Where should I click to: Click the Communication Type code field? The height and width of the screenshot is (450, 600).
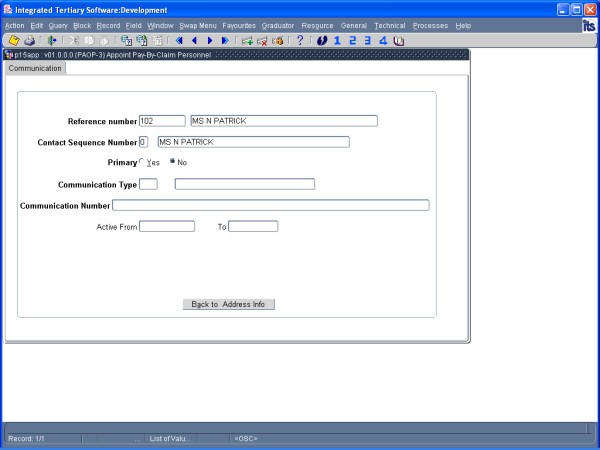point(148,184)
